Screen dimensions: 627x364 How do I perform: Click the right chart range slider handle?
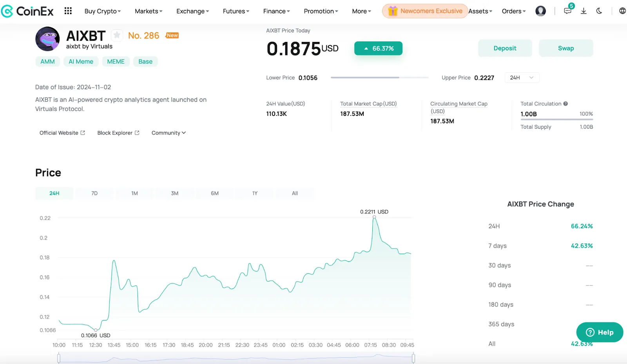413,358
